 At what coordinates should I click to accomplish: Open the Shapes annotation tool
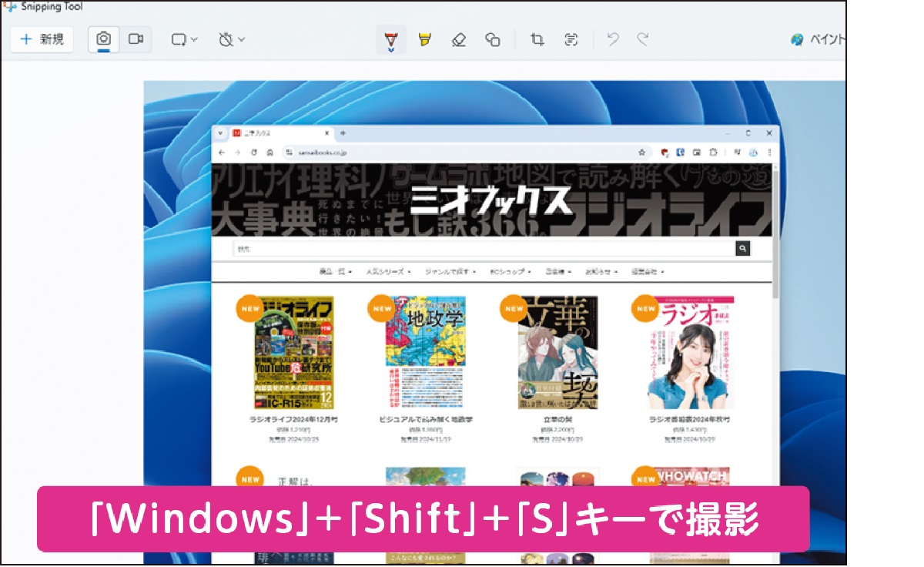(495, 39)
